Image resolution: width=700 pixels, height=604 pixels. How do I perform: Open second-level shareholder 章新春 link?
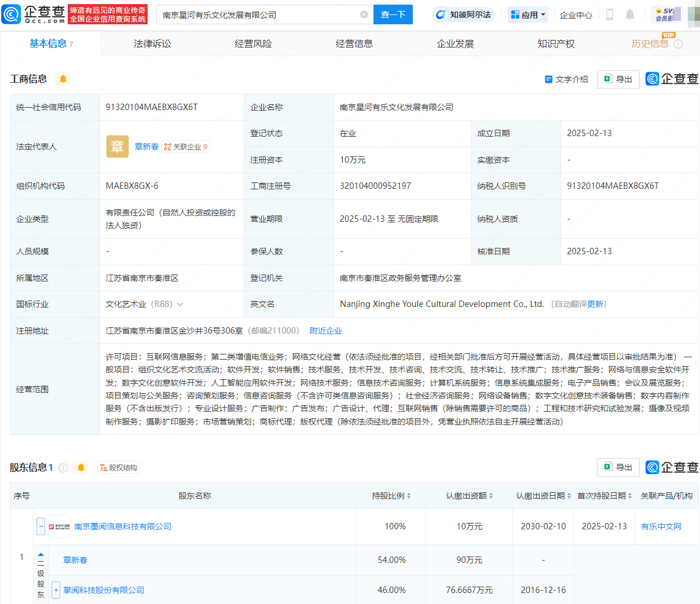point(75,560)
